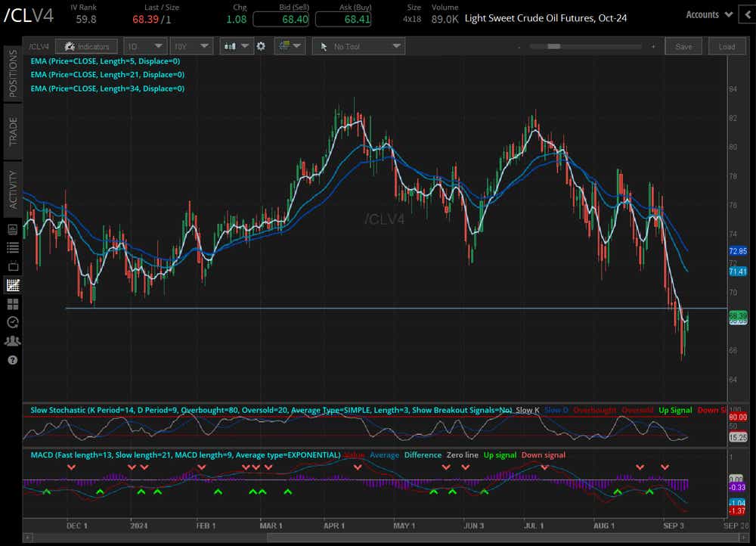Expand the 10Y time range dropdown
The width and height of the screenshot is (756, 546).
coord(191,46)
